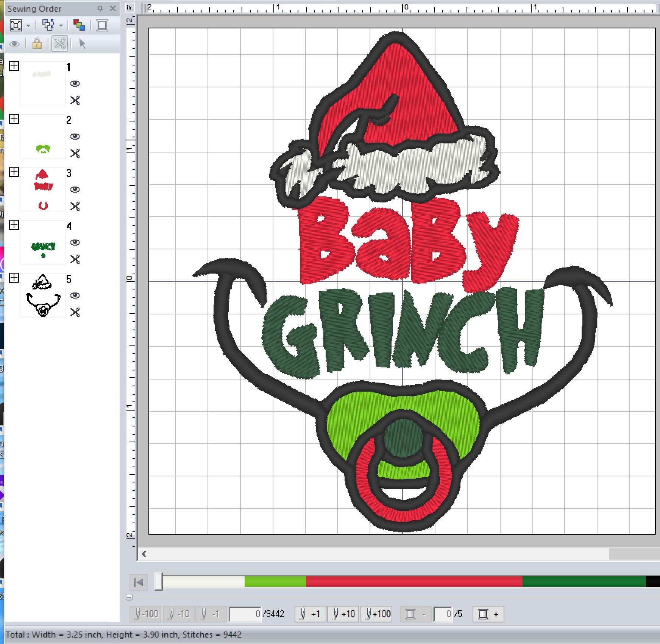
Task: Click the stitch simulator slider handle
Action: click(x=159, y=582)
